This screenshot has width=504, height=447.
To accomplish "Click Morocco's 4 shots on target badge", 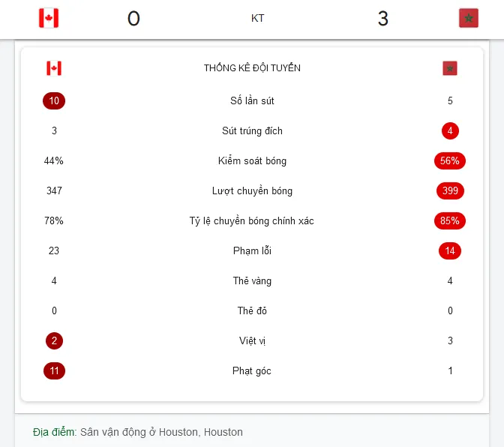I will pyautogui.click(x=450, y=130).
